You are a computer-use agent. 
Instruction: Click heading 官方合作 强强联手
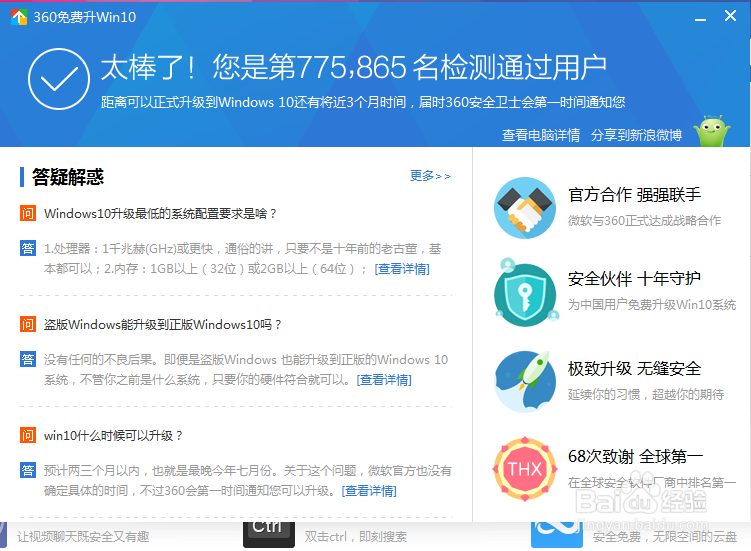tap(634, 195)
